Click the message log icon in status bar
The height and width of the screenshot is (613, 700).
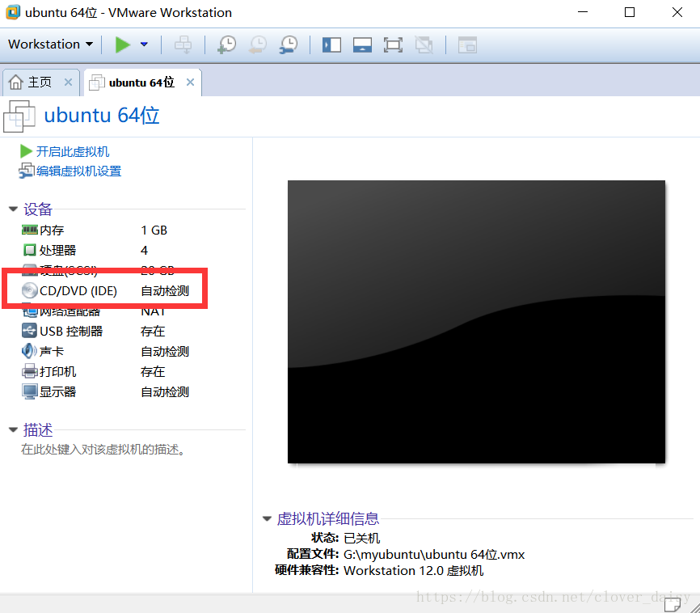click(672, 605)
